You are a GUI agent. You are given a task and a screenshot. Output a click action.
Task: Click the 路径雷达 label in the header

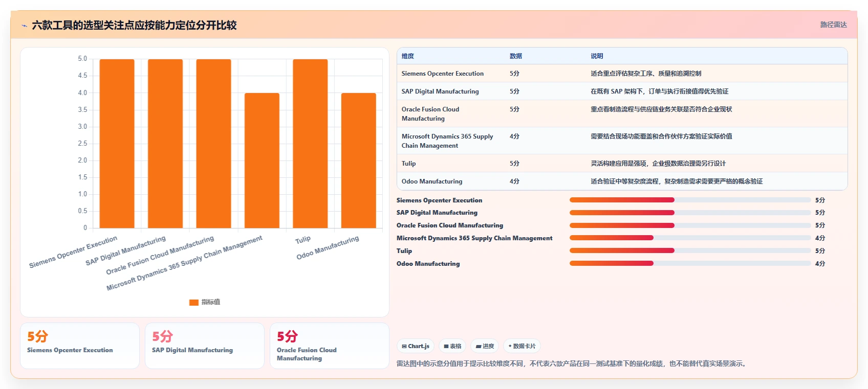click(x=833, y=25)
